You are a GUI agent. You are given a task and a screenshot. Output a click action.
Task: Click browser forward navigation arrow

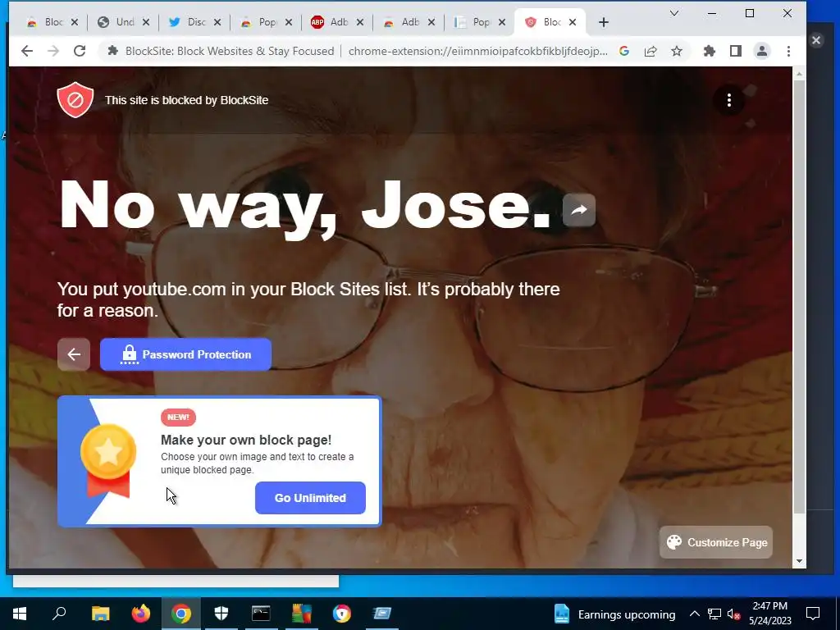pos(53,51)
